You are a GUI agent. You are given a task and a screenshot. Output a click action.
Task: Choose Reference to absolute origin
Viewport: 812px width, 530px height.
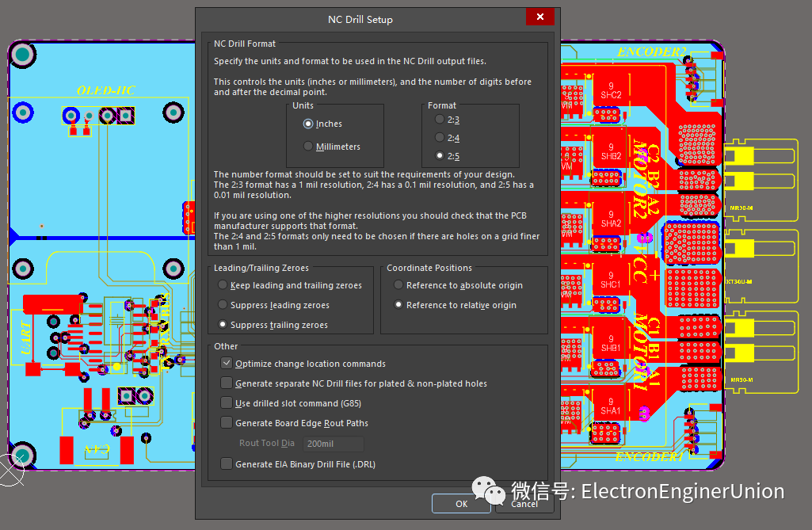(x=399, y=285)
